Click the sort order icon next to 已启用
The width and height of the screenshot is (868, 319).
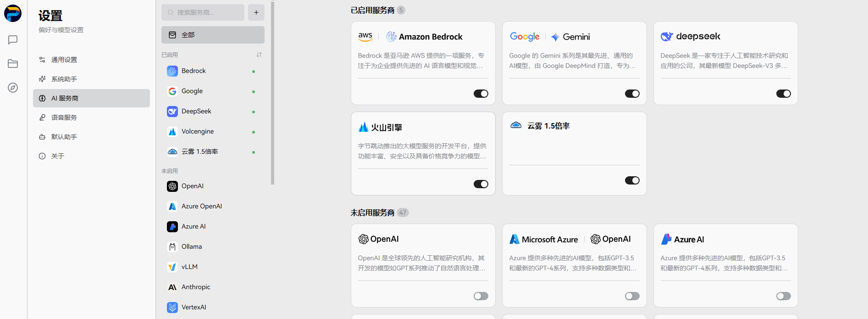point(259,55)
